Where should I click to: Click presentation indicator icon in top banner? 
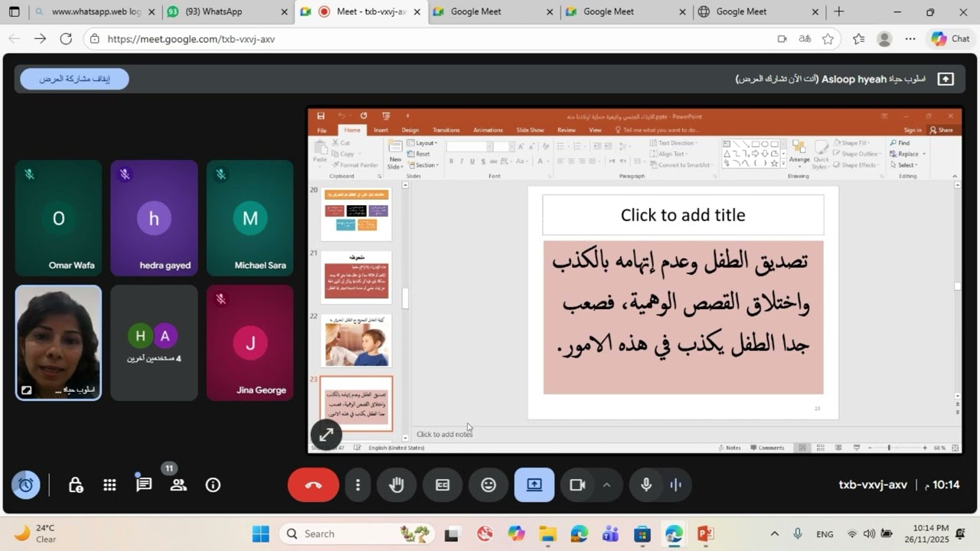click(x=946, y=79)
